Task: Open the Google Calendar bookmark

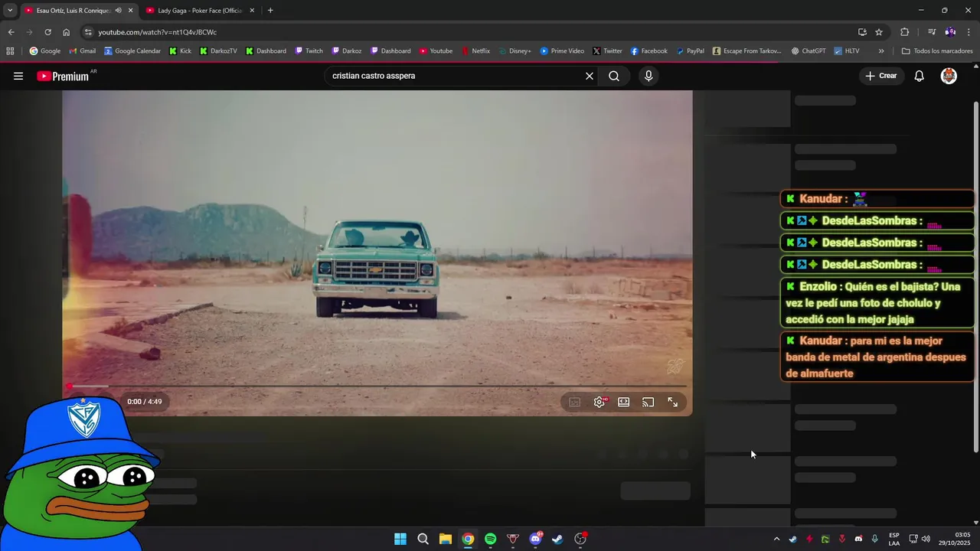Action: tap(132, 51)
